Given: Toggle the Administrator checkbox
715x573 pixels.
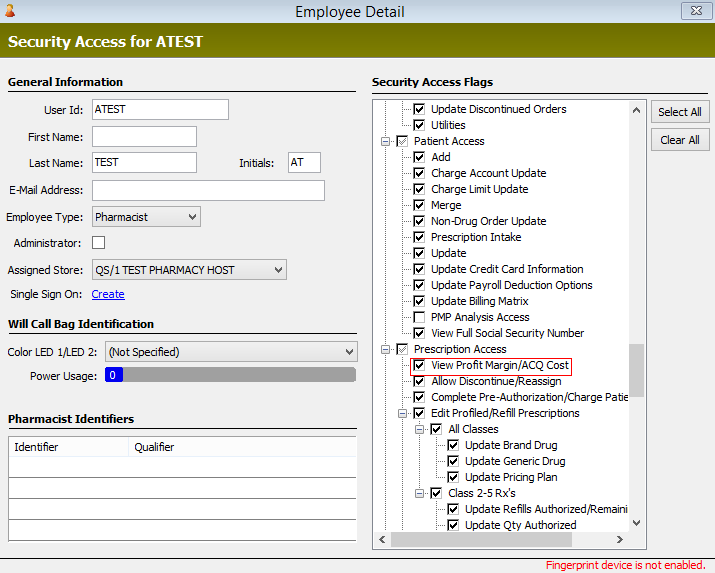Looking at the screenshot, I should click(98, 243).
